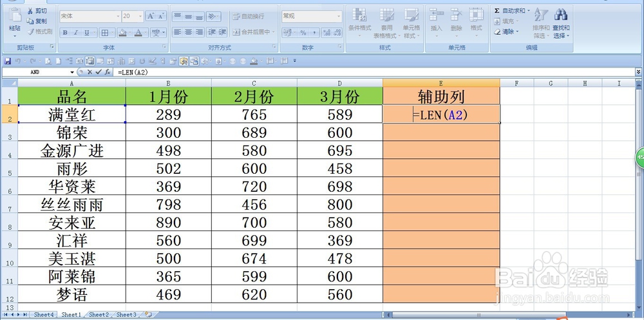Click the Insert cells (插入) icon
This screenshot has height=320, width=644.
(x=436, y=15)
